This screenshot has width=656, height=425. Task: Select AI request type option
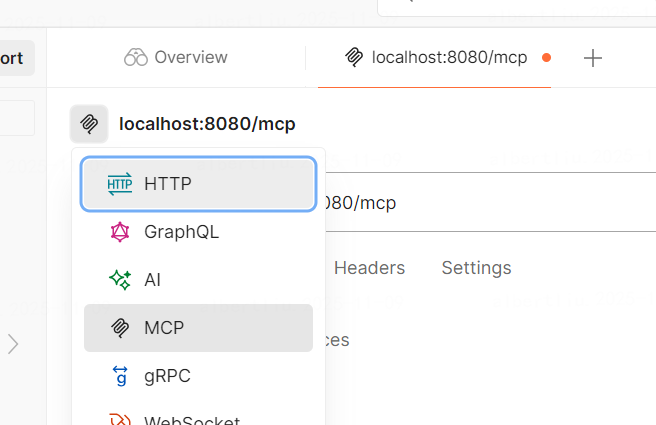point(198,280)
